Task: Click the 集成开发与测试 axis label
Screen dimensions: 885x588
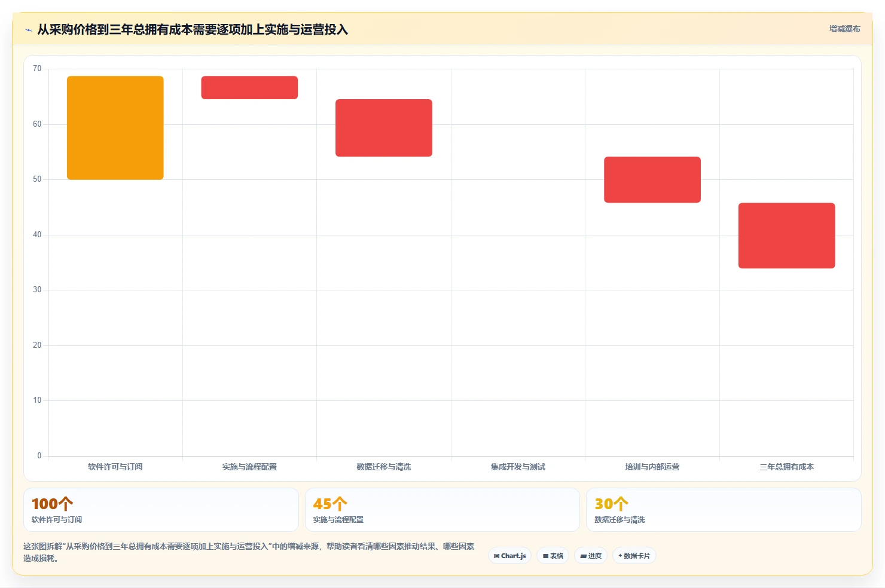Action: click(518, 467)
